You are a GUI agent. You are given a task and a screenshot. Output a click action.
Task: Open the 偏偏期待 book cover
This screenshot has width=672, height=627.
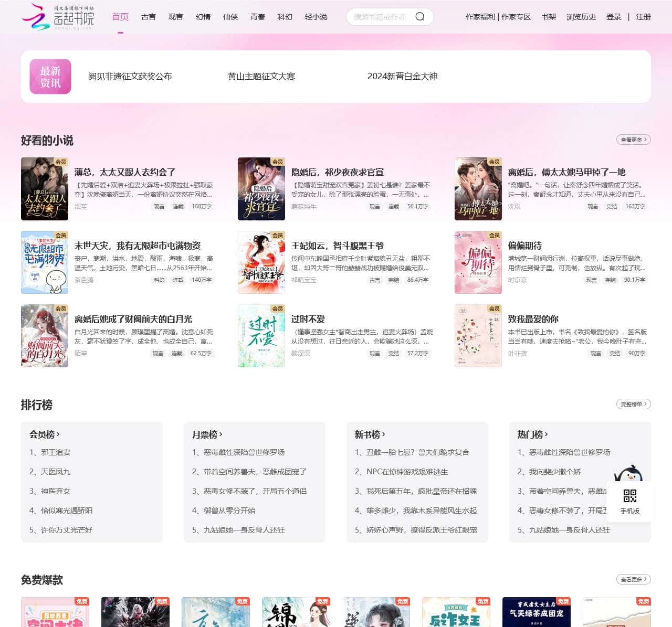(478, 262)
